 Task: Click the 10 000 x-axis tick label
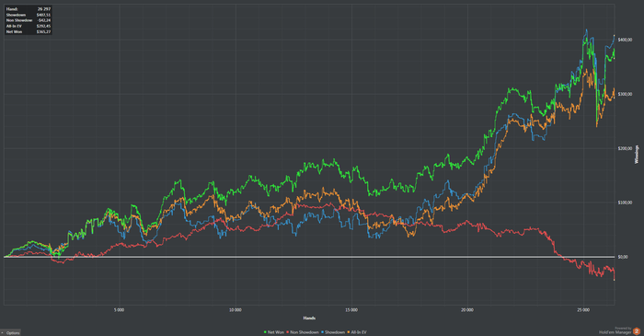(235, 309)
